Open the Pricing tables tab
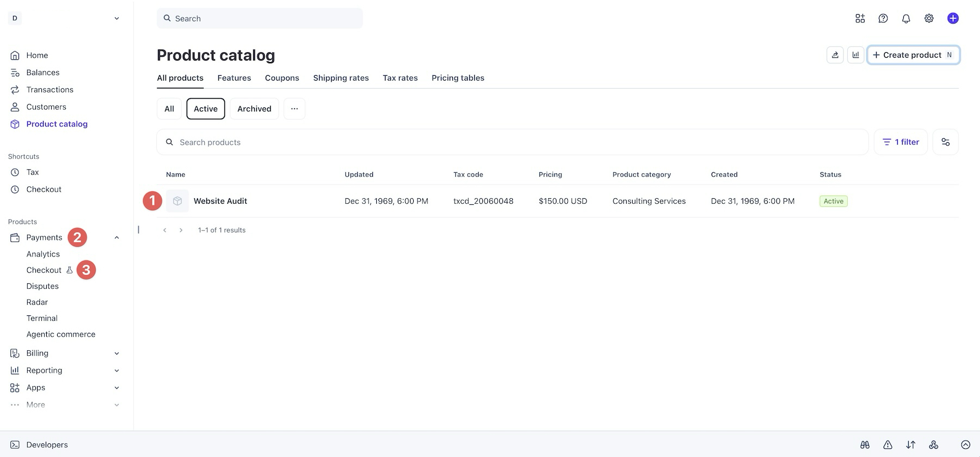Viewport: 980px width, 457px height. pos(458,78)
